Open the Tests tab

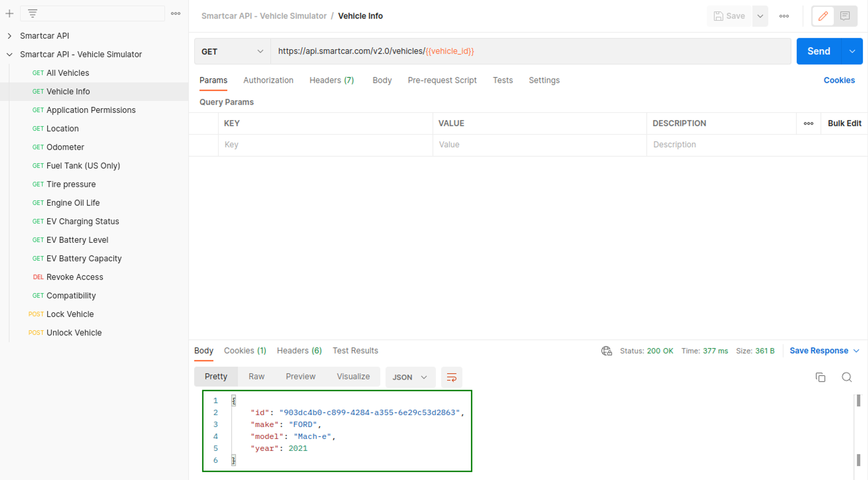point(503,80)
